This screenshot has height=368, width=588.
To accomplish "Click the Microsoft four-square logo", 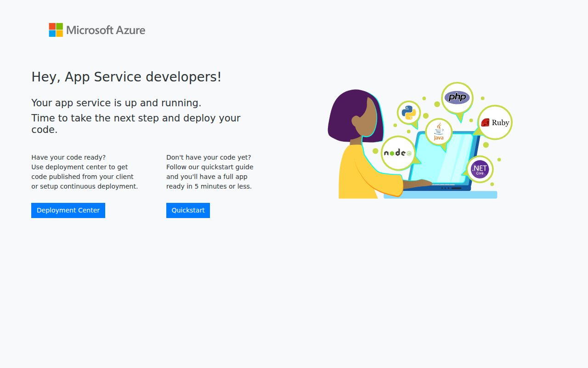I will (x=56, y=30).
